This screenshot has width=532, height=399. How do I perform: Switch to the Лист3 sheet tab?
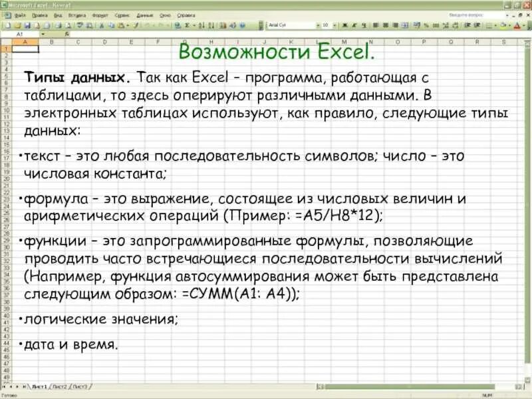79,386
